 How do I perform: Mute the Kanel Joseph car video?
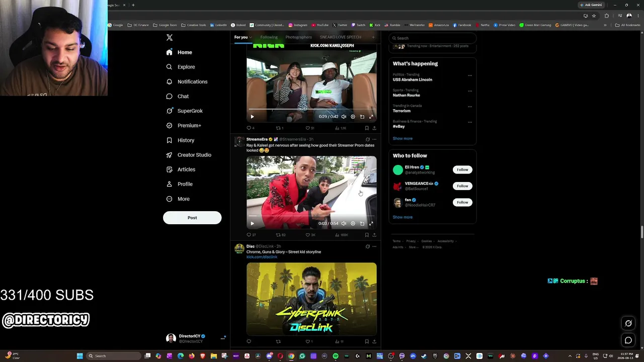coord(344,117)
